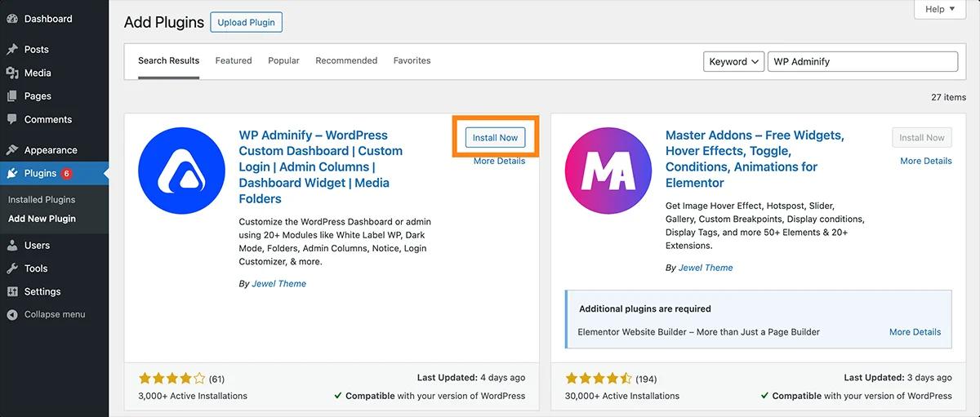
Task: Click the Users person icon
Action: 12,245
